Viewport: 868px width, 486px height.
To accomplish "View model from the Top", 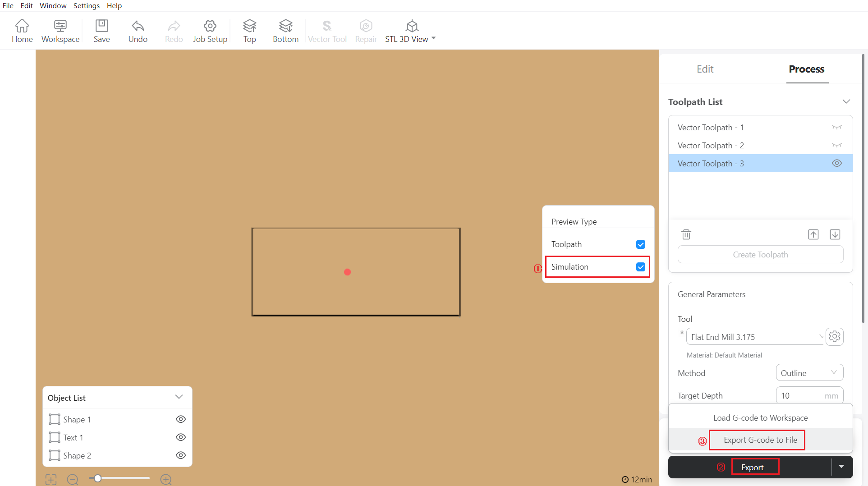I will point(249,30).
